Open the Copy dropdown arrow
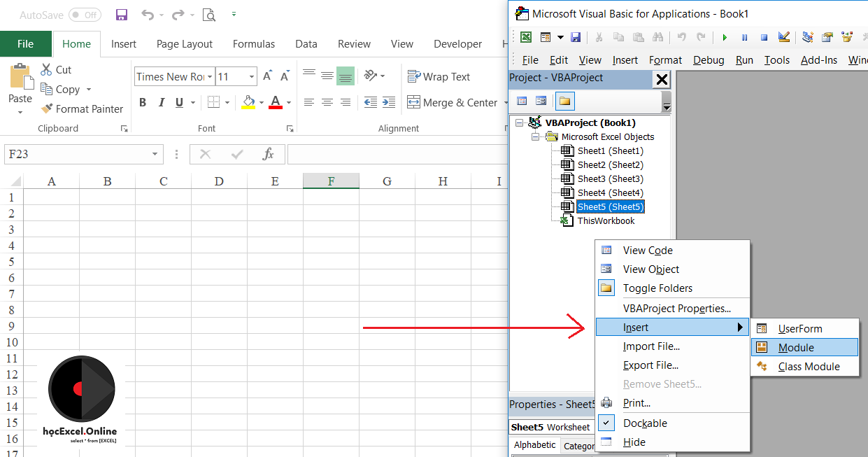 click(x=89, y=90)
